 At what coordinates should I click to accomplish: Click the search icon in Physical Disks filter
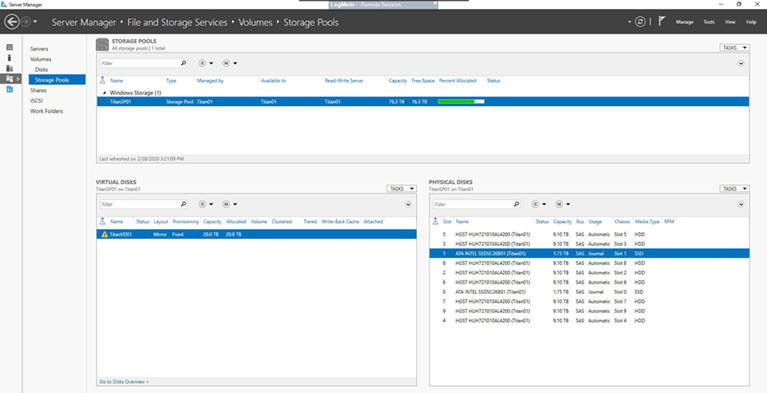pyautogui.click(x=516, y=204)
